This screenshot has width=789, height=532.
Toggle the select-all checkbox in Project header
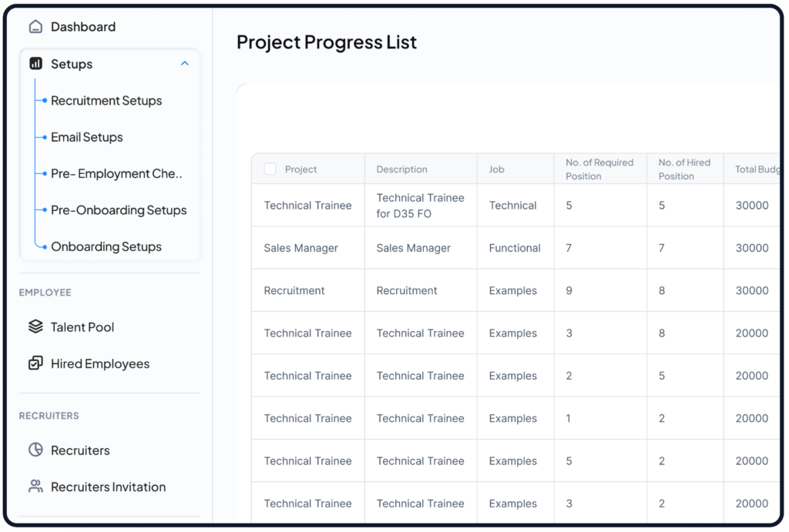pyautogui.click(x=270, y=169)
